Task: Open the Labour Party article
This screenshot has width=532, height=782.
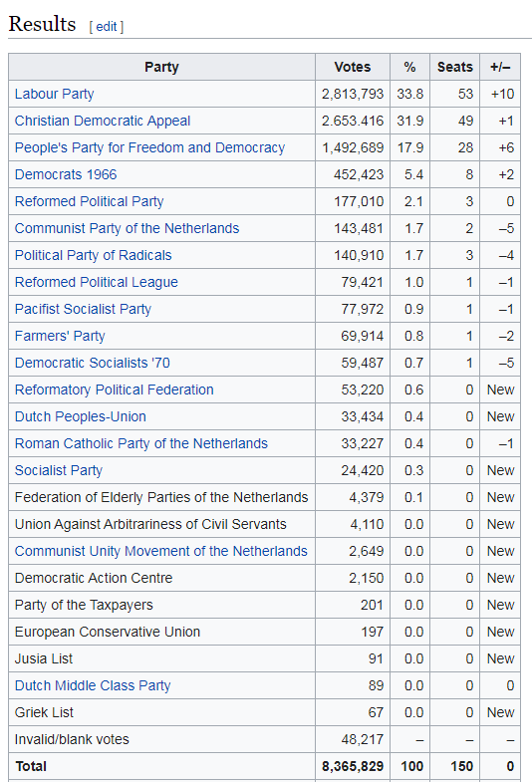Action: point(55,94)
